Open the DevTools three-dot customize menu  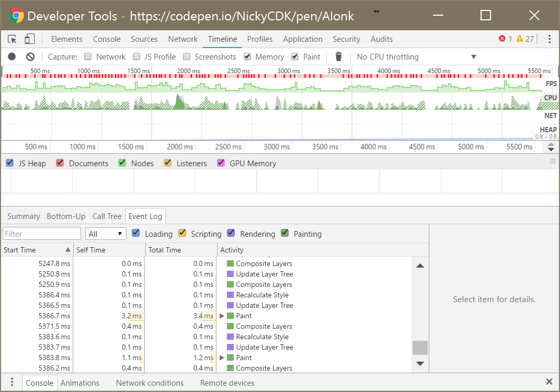(550, 39)
